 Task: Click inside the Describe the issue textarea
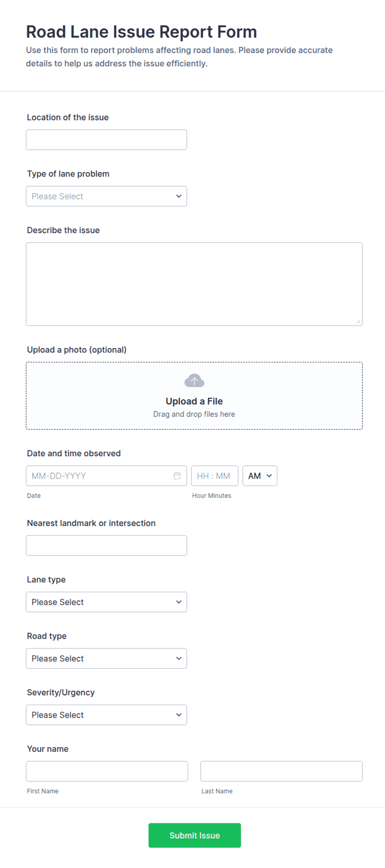[194, 284]
